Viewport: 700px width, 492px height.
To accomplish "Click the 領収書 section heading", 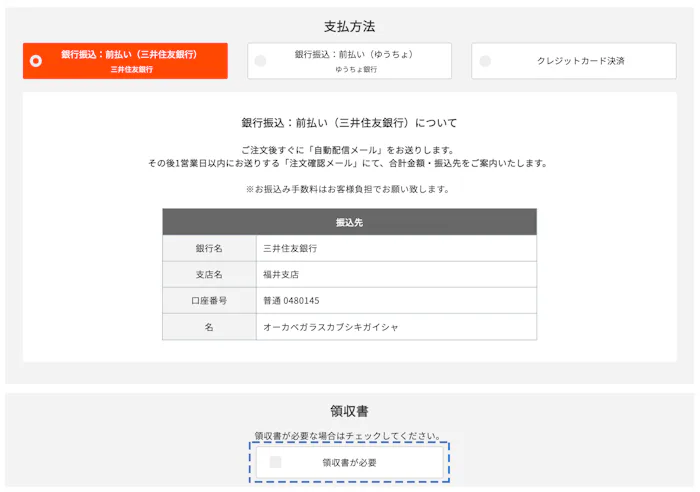I will [x=349, y=411].
